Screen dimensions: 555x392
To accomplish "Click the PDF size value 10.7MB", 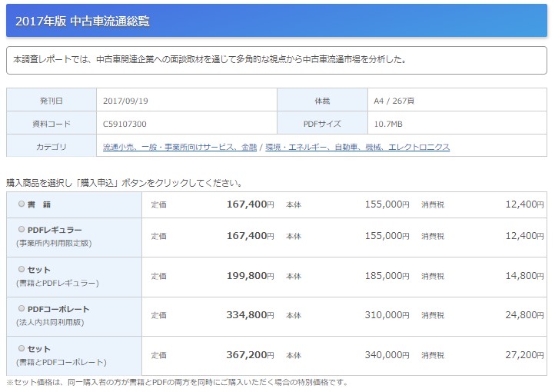I will pyautogui.click(x=388, y=124).
